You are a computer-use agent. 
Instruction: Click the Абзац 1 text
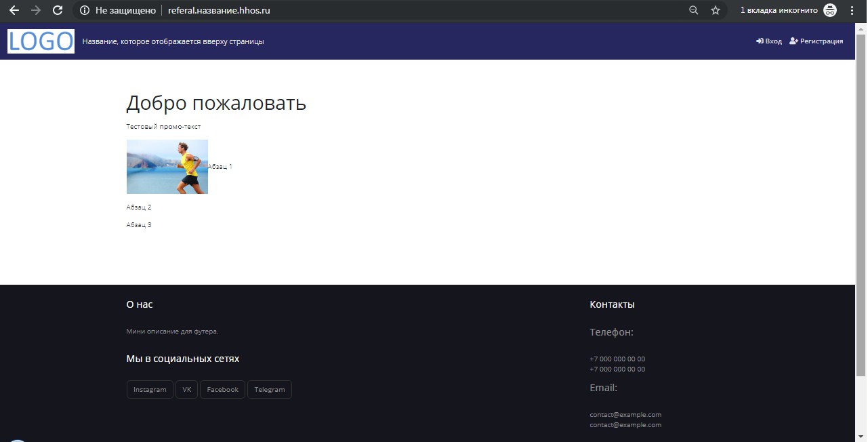point(220,166)
